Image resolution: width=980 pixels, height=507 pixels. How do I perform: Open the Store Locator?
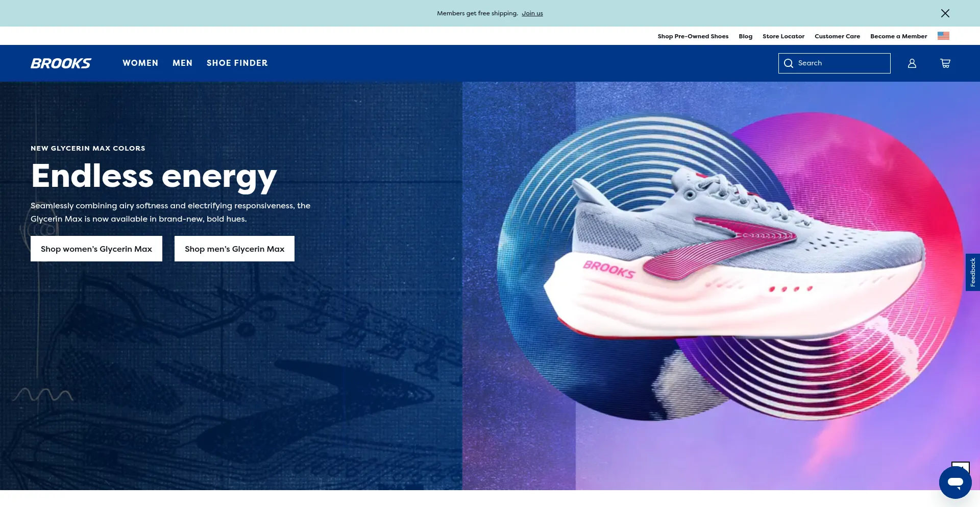pos(783,36)
